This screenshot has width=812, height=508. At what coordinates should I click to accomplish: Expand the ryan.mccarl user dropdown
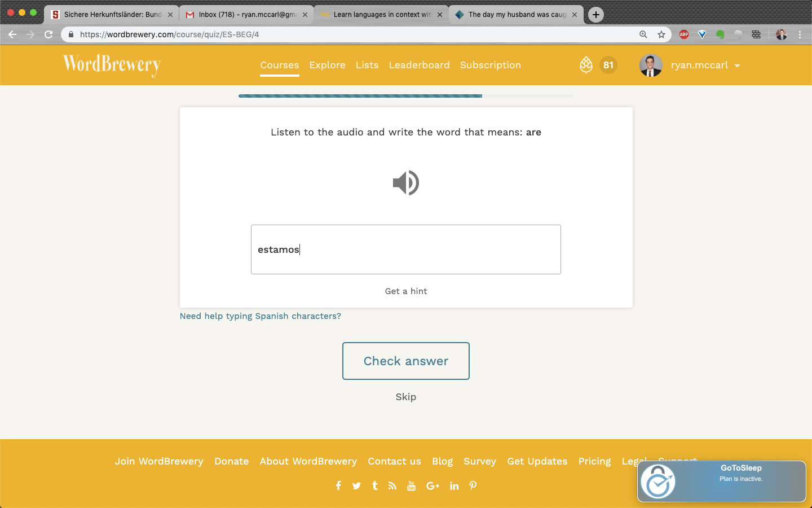point(737,65)
